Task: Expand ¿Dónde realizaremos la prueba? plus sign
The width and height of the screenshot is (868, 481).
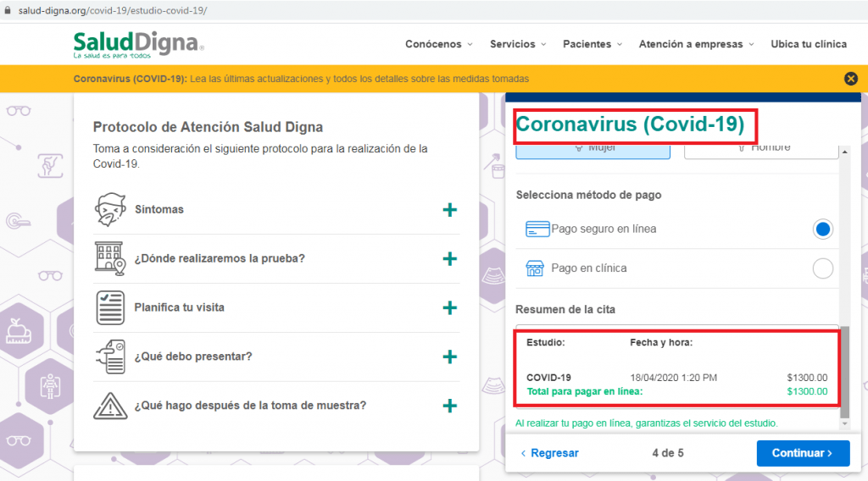Action: tap(450, 259)
